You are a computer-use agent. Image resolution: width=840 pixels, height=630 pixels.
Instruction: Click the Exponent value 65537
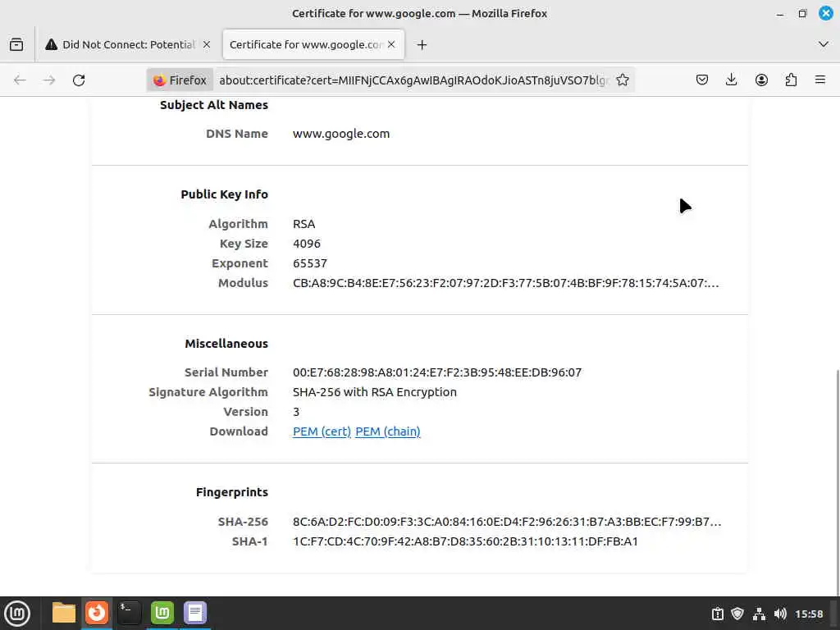pos(309,263)
